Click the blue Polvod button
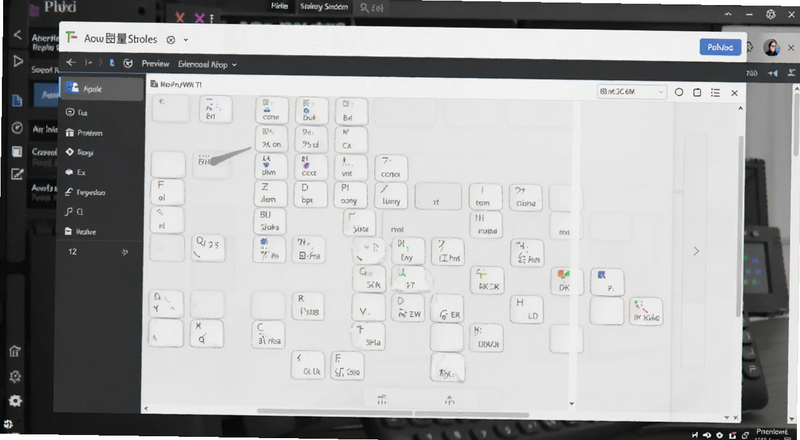The height and width of the screenshot is (440, 800). [x=720, y=47]
